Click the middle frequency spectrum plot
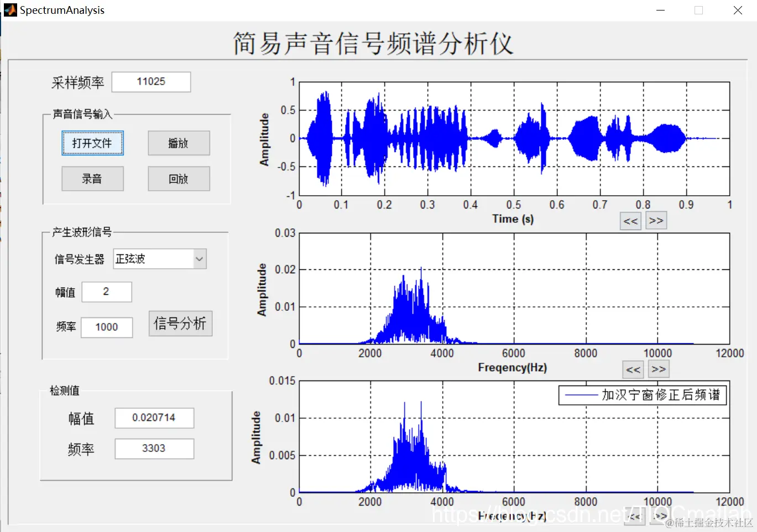Image resolution: width=757 pixels, height=532 pixels. pyautogui.click(x=514, y=289)
